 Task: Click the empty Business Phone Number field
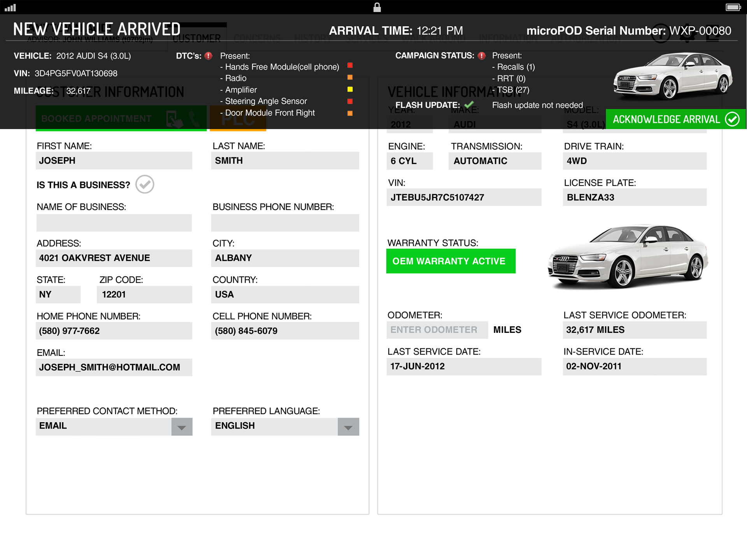click(x=285, y=223)
